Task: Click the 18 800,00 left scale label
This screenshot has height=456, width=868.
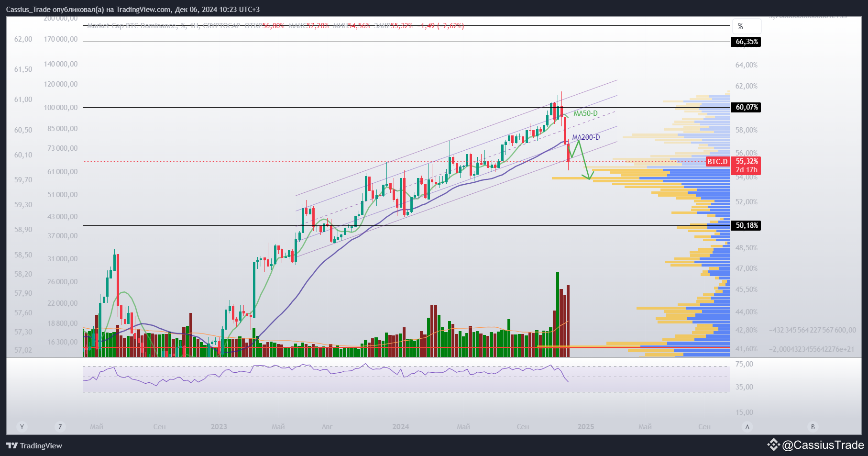Action: (x=63, y=323)
